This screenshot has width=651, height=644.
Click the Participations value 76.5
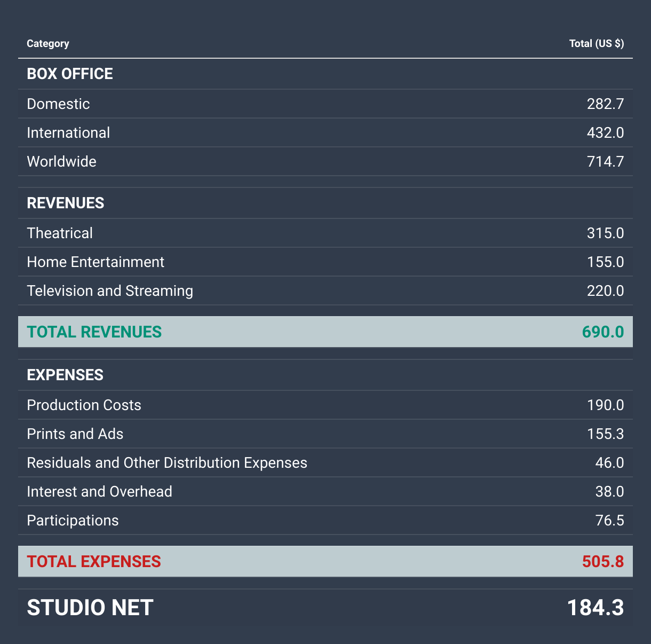coord(609,520)
